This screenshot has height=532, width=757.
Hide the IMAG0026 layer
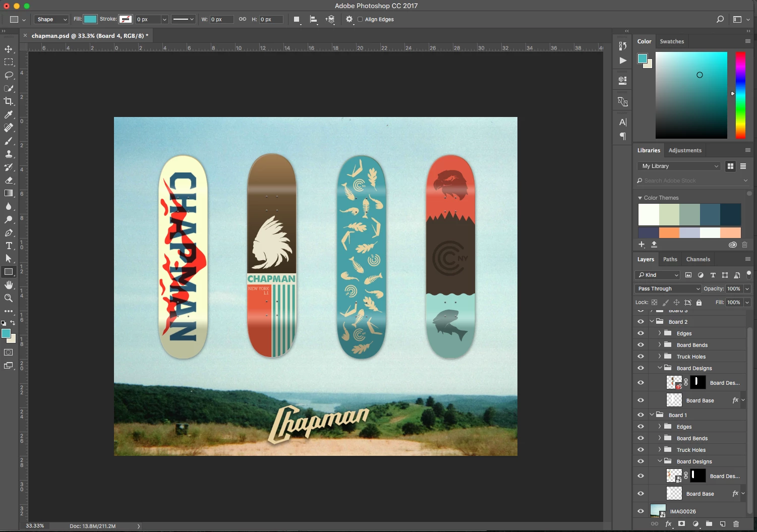640,511
